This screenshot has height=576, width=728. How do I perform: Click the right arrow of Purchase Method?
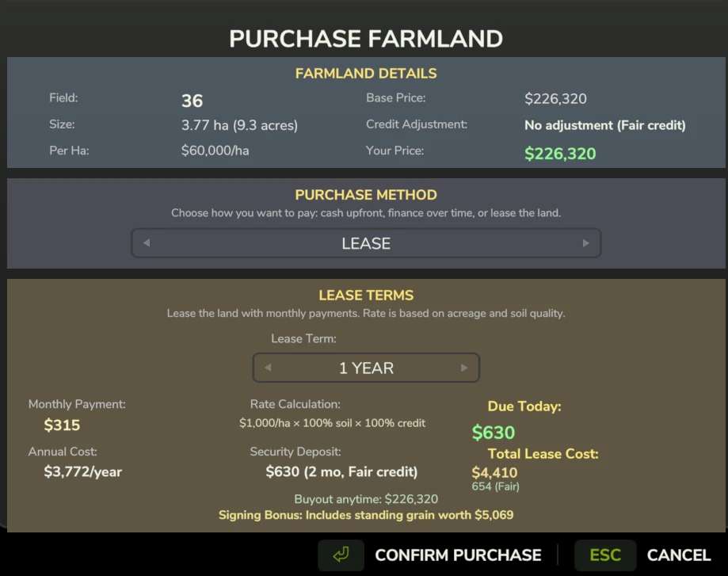(x=585, y=243)
